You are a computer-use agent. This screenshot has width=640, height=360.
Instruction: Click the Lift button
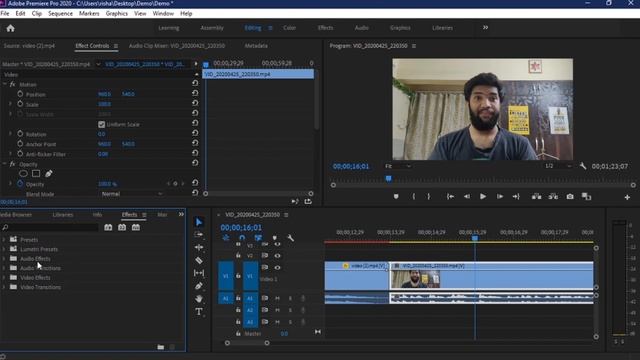(x=536, y=196)
